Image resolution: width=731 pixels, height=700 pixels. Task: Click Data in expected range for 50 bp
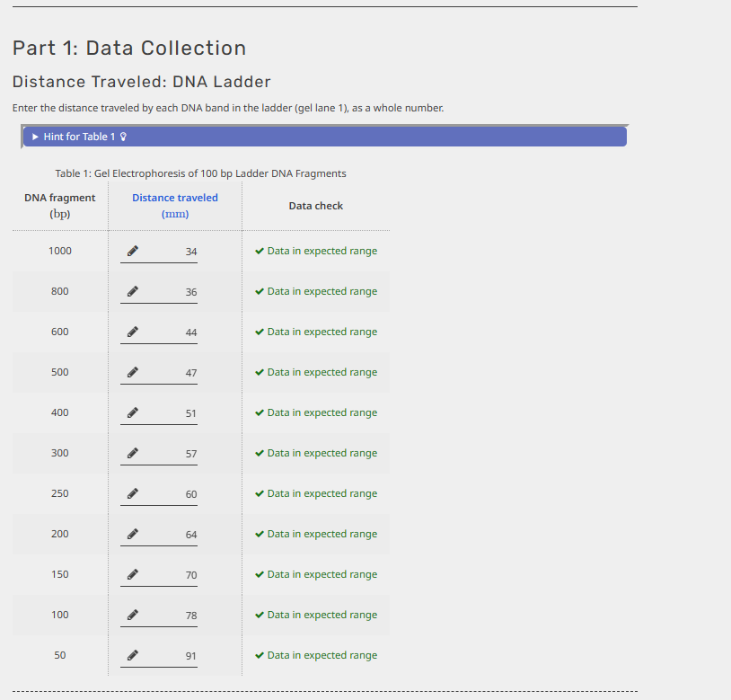pos(315,655)
